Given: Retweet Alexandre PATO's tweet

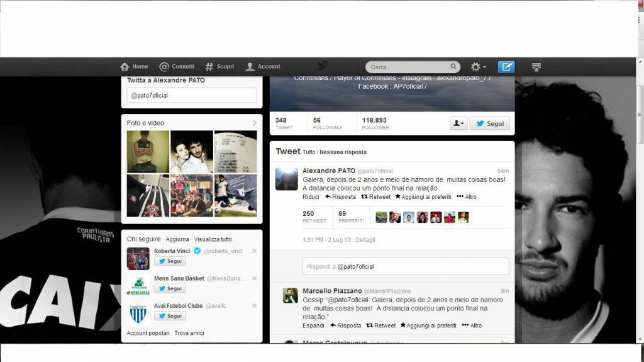Looking at the screenshot, I should pyautogui.click(x=376, y=197).
